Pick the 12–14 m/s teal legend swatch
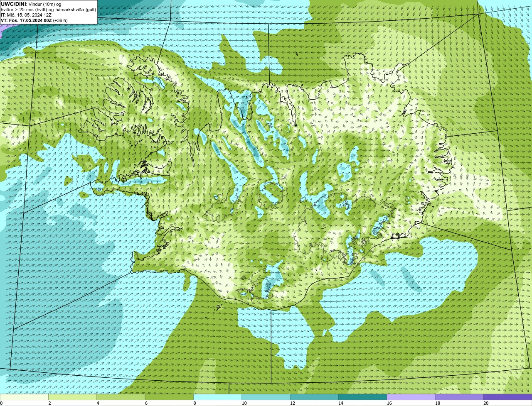Viewport: 532px width, 406px height. [x=314, y=397]
